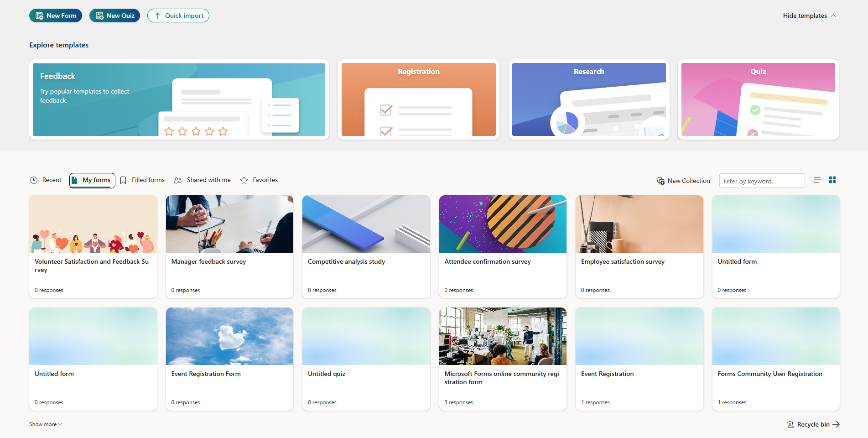Click the Favorites star icon
The image size is (868, 438).
point(244,180)
